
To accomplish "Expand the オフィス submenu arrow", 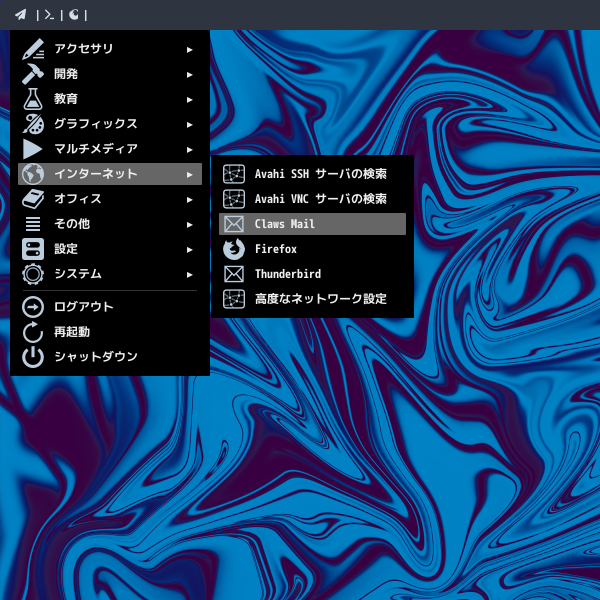I will [x=189, y=199].
